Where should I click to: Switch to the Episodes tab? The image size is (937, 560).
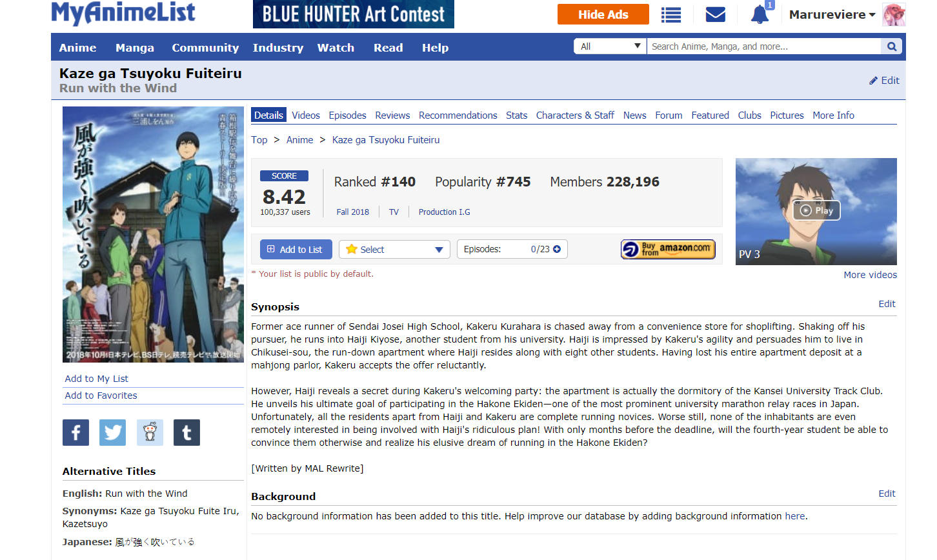[348, 115]
